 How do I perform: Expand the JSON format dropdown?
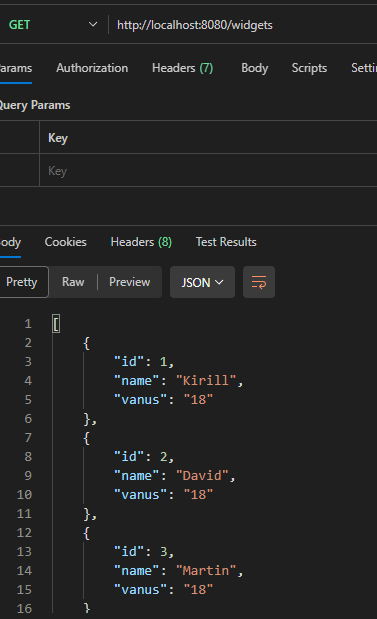[202, 282]
